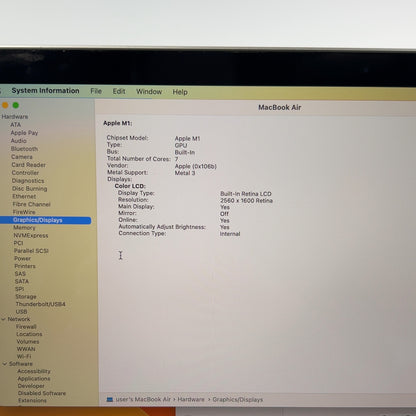Click the yellow minimize window button

(x=5, y=105)
